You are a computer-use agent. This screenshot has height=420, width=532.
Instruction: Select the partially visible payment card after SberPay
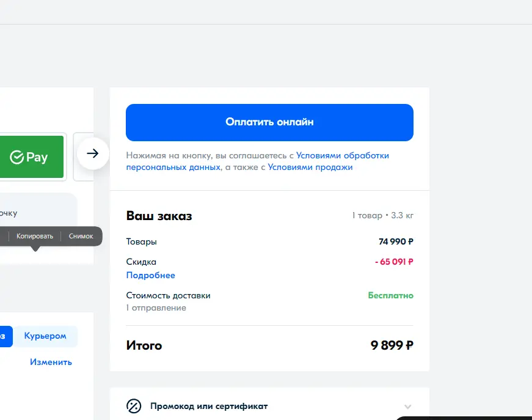(x=84, y=157)
